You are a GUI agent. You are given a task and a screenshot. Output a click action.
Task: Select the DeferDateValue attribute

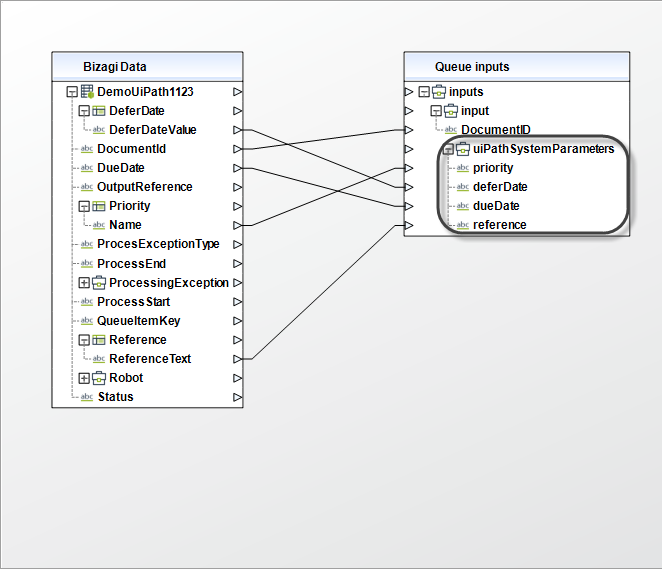click(x=153, y=130)
